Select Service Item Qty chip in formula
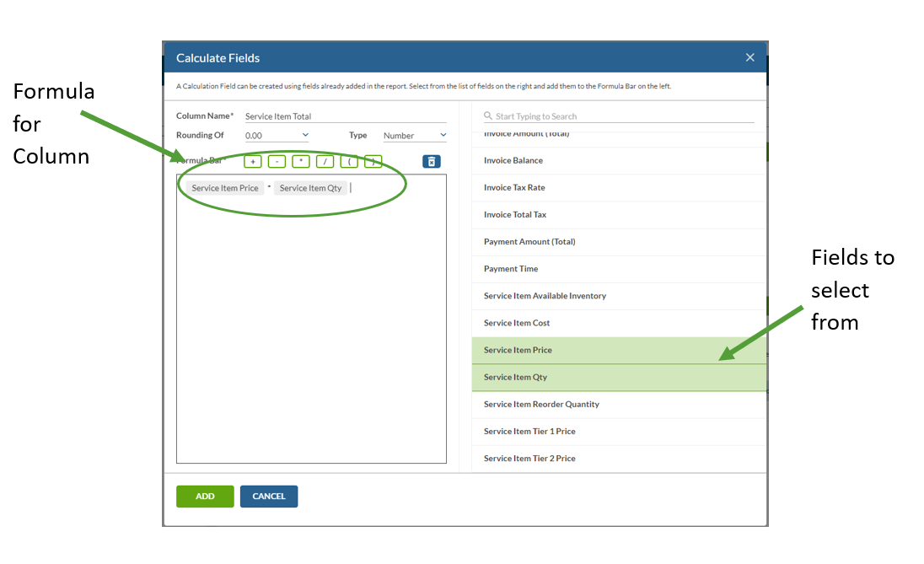 310,188
